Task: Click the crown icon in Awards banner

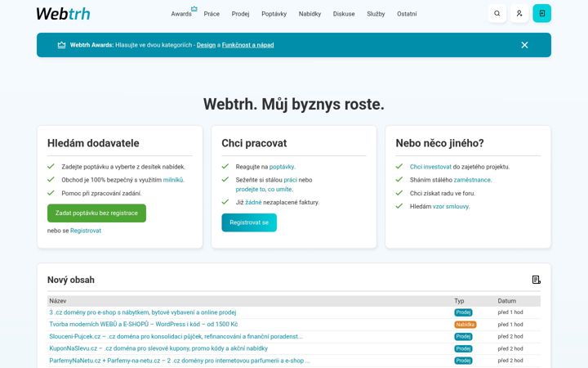Action: 61,45
